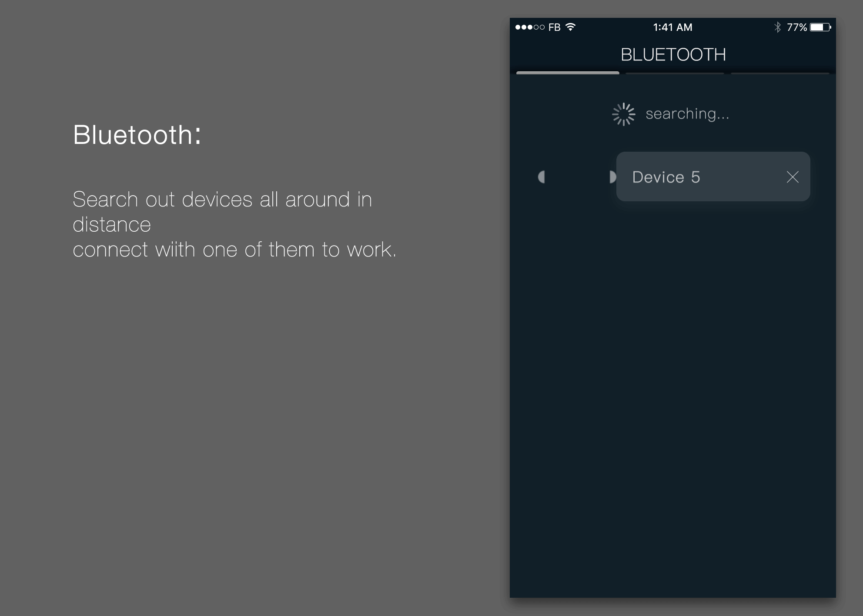Tap the FB carrier label

click(554, 27)
